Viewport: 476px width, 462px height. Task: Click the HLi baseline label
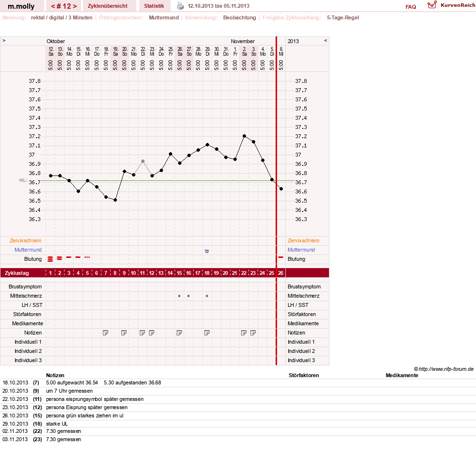pos(23,180)
